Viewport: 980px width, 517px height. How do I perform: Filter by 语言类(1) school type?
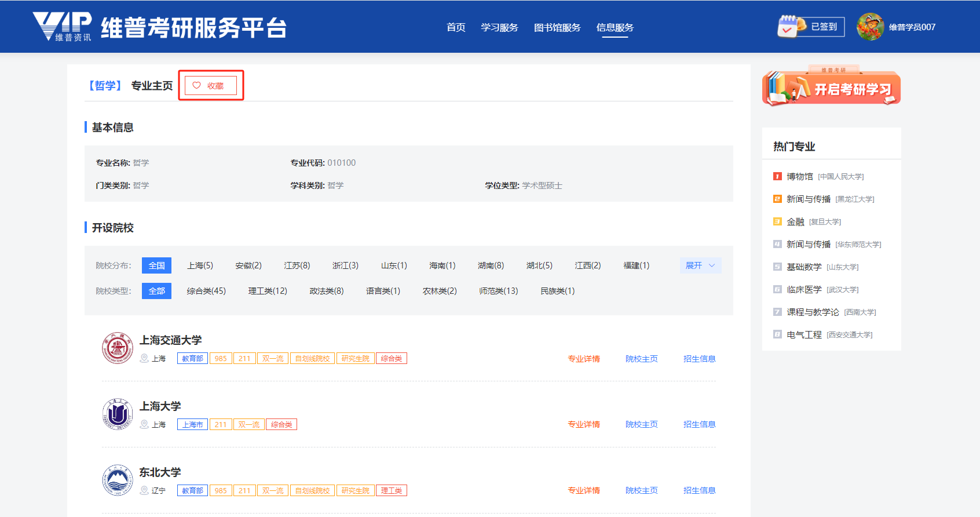[383, 291]
